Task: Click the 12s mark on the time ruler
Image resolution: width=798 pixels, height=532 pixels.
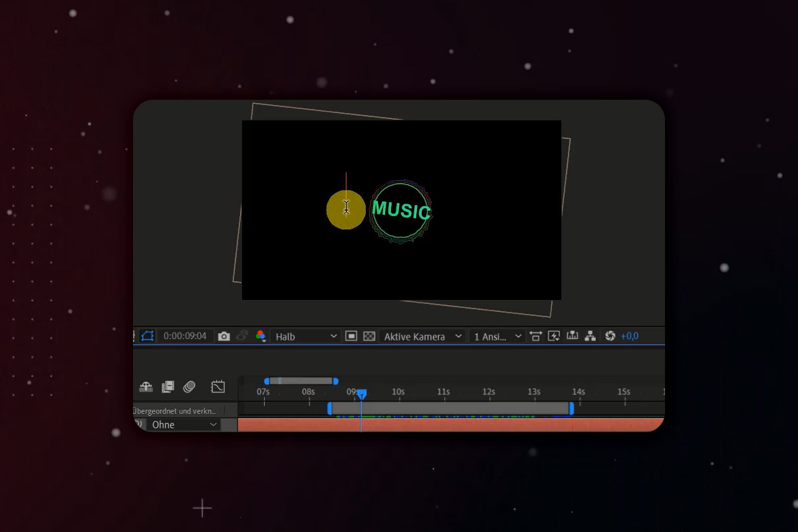Action: click(x=488, y=392)
